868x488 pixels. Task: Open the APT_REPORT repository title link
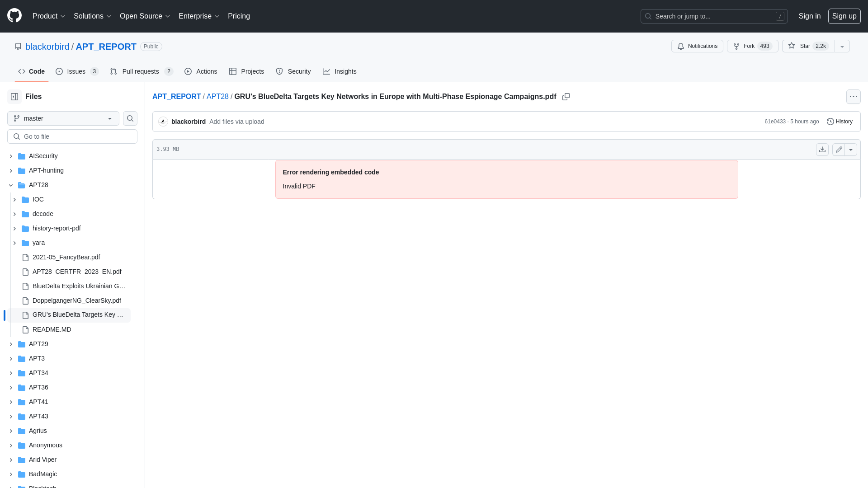click(106, 47)
